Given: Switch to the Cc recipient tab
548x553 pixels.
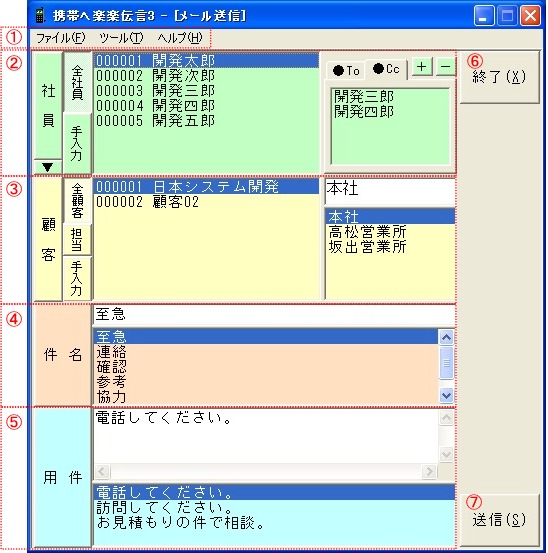Looking at the screenshot, I should coord(386,69).
